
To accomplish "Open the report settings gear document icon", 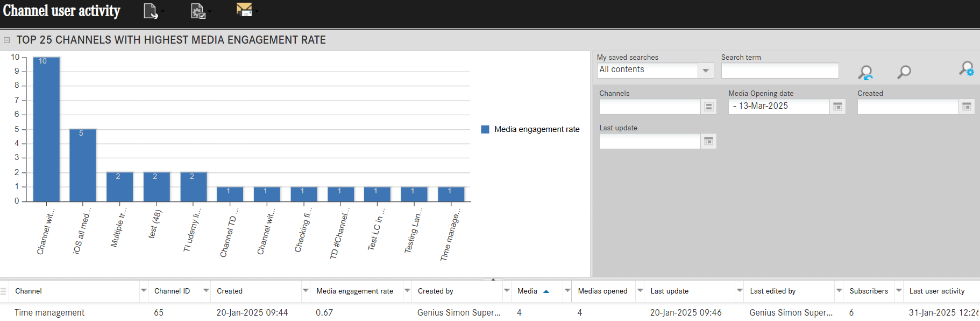I will click(x=198, y=11).
